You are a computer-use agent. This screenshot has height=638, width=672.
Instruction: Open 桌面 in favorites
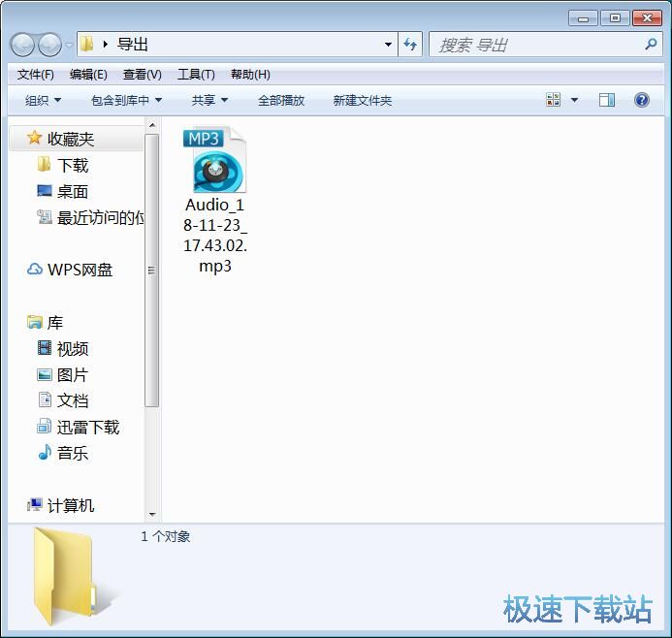73,192
